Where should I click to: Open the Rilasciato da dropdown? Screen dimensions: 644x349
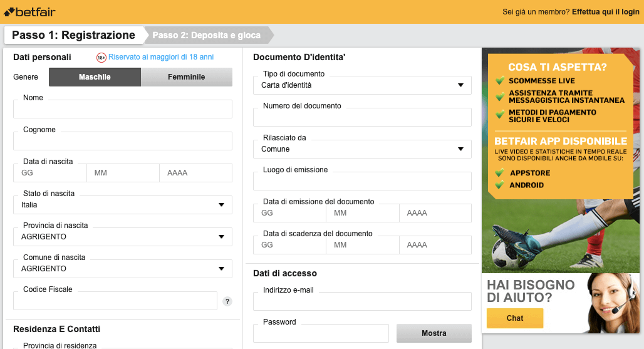pos(362,149)
